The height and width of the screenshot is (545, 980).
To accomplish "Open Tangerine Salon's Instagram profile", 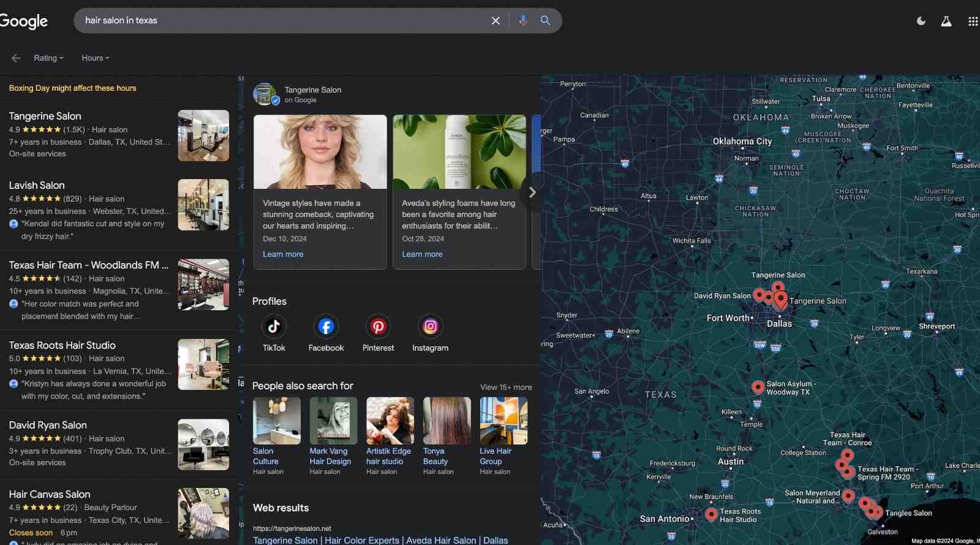I will 430,327.
